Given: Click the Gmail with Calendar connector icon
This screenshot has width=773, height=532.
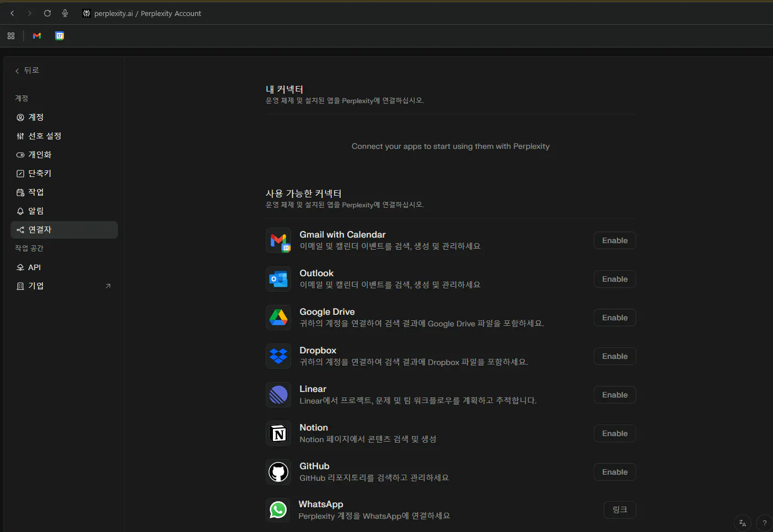Looking at the screenshot, I should point(278,240).
